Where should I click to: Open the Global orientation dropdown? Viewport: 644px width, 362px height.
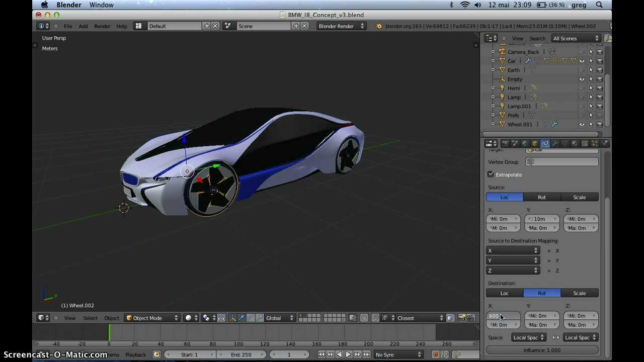point(280,318)
